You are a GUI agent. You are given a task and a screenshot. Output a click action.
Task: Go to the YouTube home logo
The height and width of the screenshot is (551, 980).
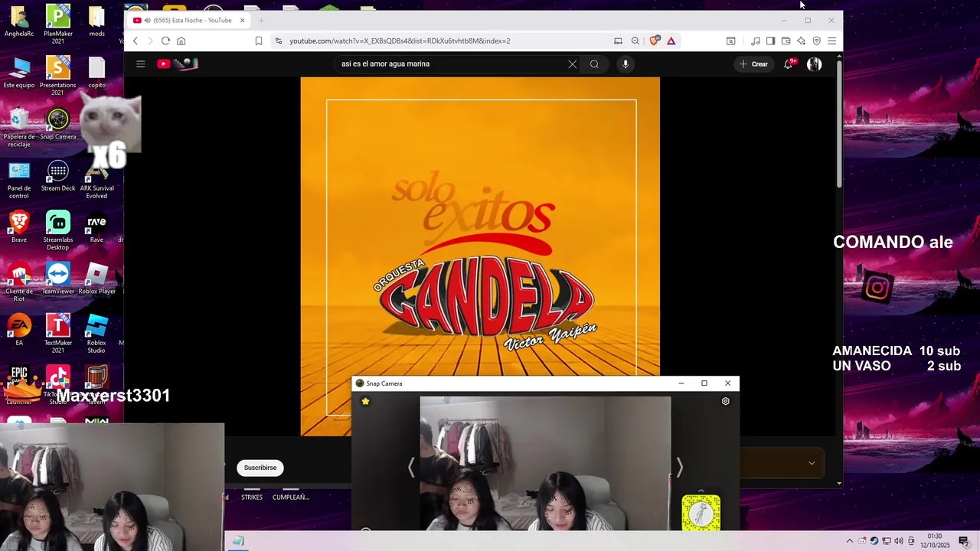click(178, 64)
